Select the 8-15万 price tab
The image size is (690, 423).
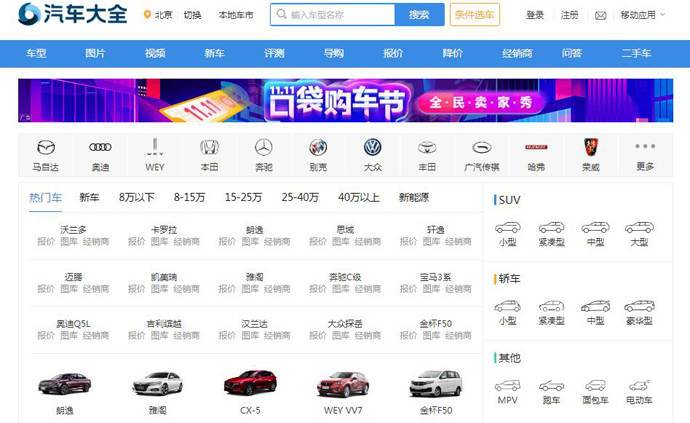pos(189,197)
